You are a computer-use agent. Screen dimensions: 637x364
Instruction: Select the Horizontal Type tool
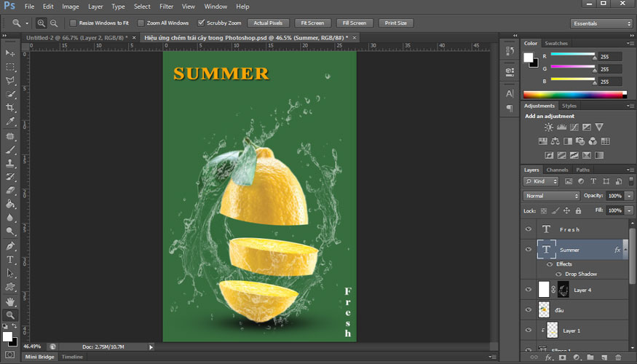(9, 260)
